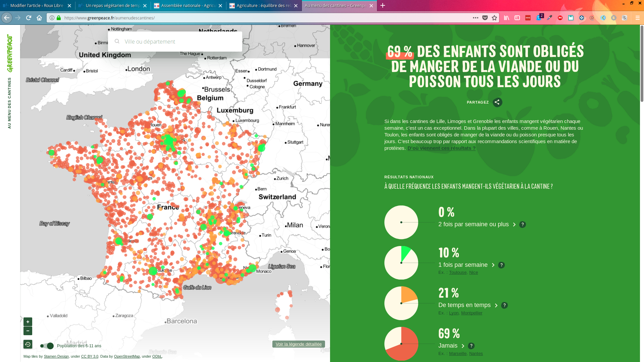The height and width of the screenshot is (362, 644).
Task: Click the 21 % orange pie chart
Action: (401, 303)
